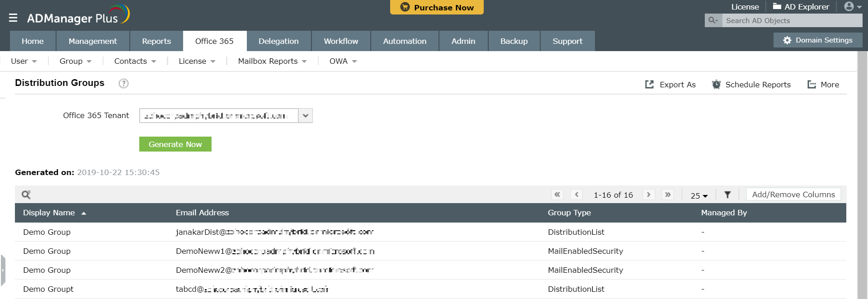Click the DemoNeww1 email address cell
The image size is (868, 299).
[x=275, y=251]
